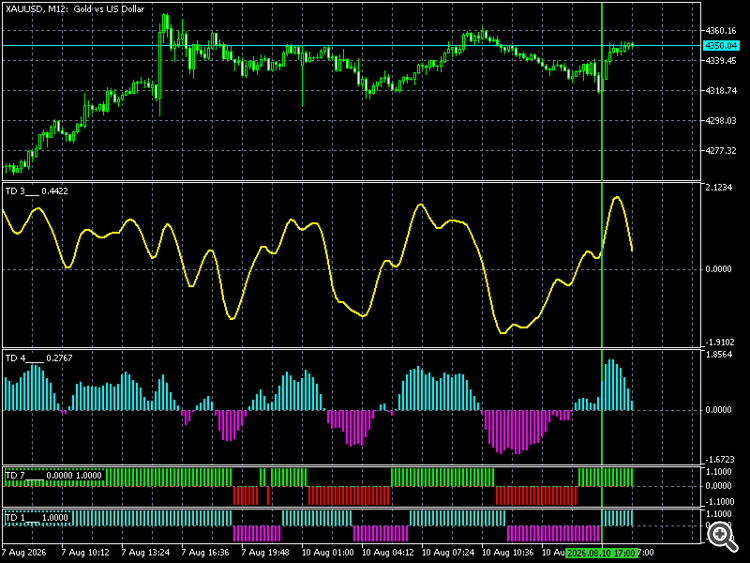Click the 4277.32 price scale value

click(721, 151)
